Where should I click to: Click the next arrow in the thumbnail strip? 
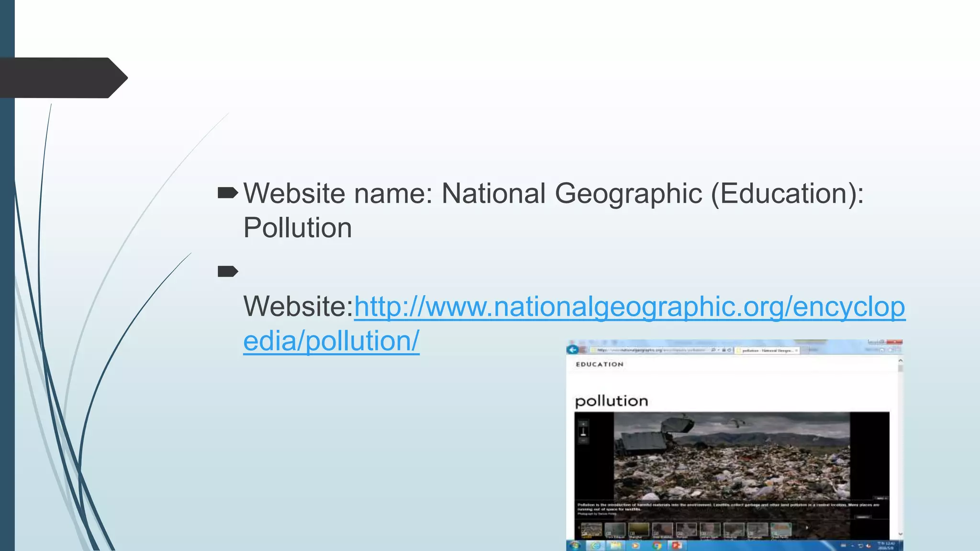point(807,528)
